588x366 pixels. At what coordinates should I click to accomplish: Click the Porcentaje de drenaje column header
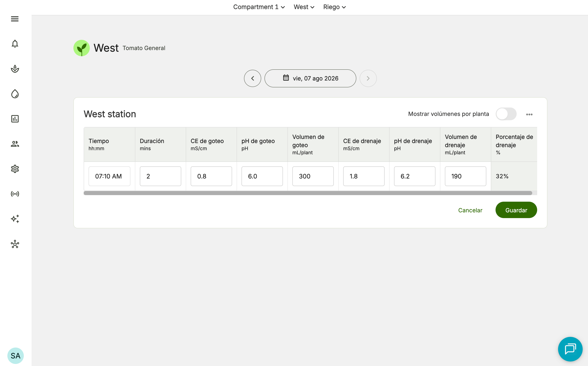pyautogui.click(x=514, y=144)
